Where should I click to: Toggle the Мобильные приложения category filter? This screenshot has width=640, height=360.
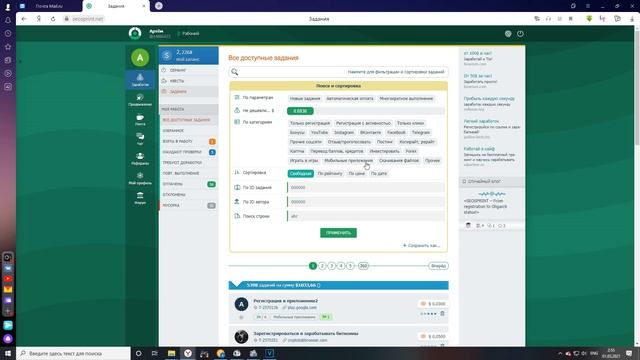[x=348, y=160]
